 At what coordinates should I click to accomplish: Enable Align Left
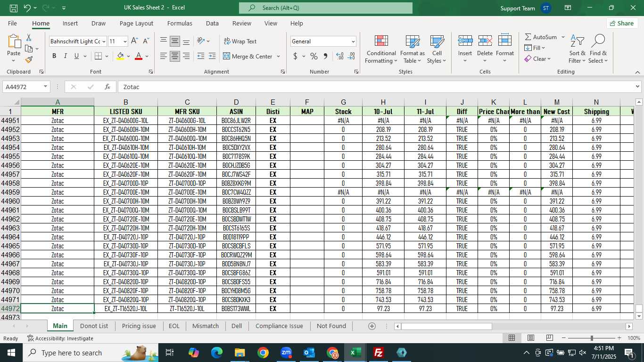pos(164,56)
